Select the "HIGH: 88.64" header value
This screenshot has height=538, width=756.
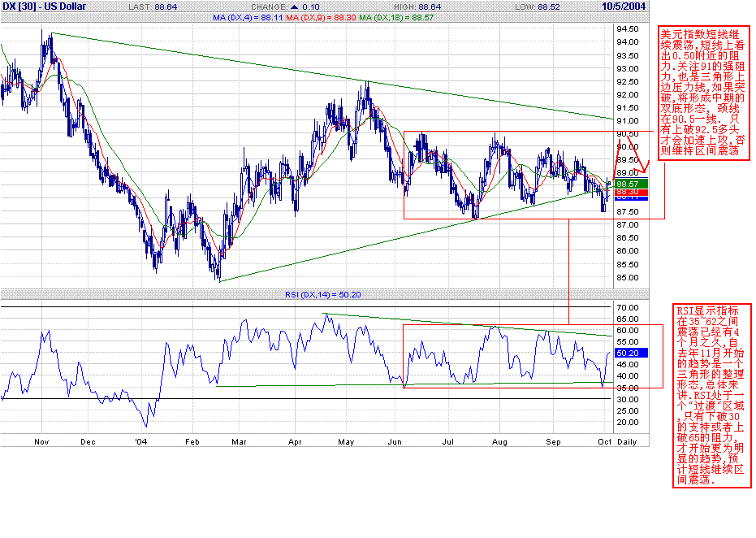tap(417, 7)
